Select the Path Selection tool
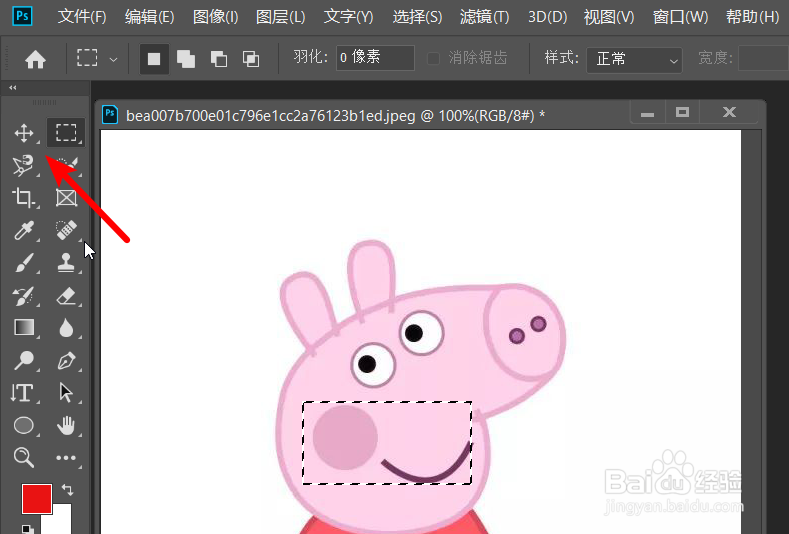 (x=66, y=393)
